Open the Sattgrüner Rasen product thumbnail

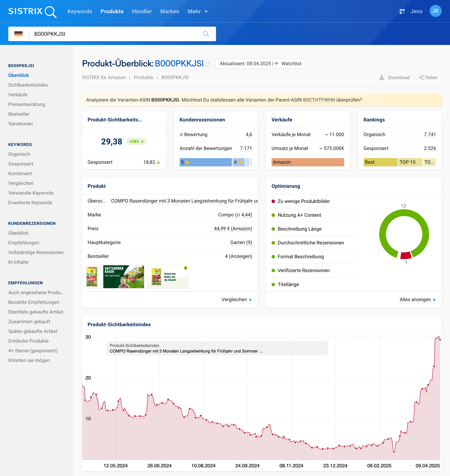(124, 277)
